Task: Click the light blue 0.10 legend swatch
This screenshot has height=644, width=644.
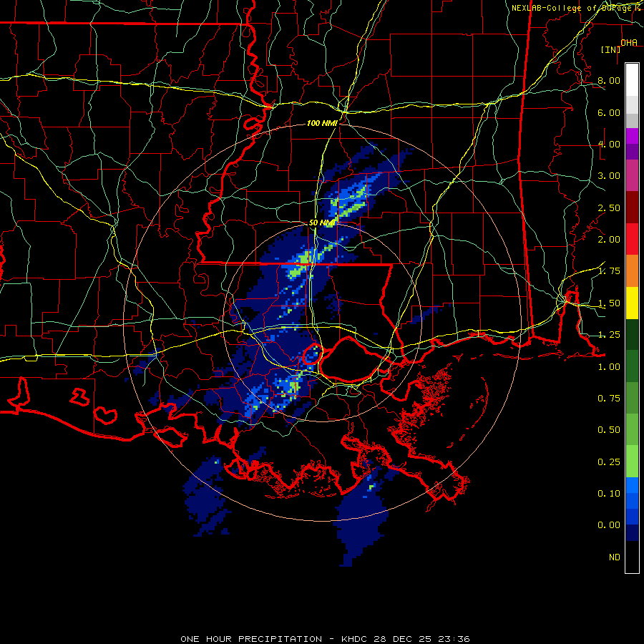Action: coord(632,485)
